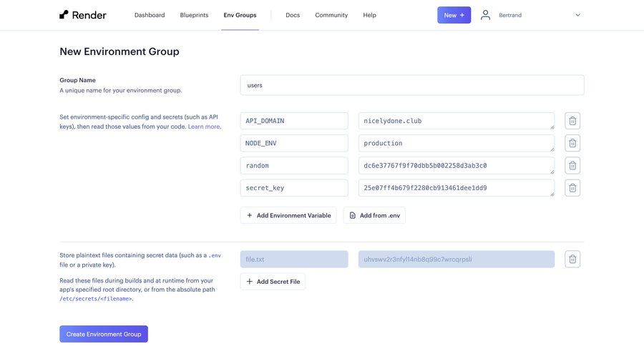Open the Dashboard tab
Screen dimensions: 644x346
point(150,15)
